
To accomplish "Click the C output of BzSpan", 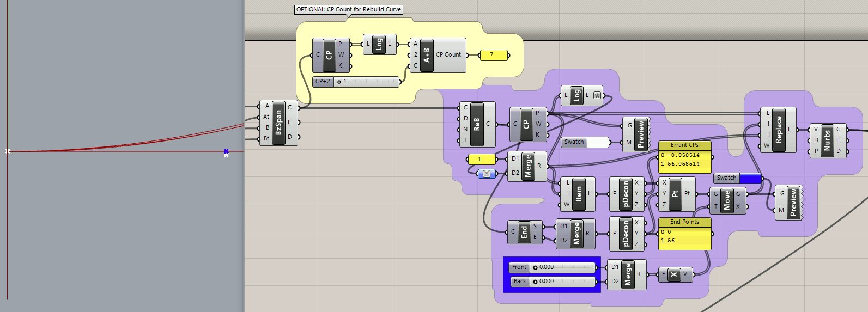I will click(x=290, y=108).
